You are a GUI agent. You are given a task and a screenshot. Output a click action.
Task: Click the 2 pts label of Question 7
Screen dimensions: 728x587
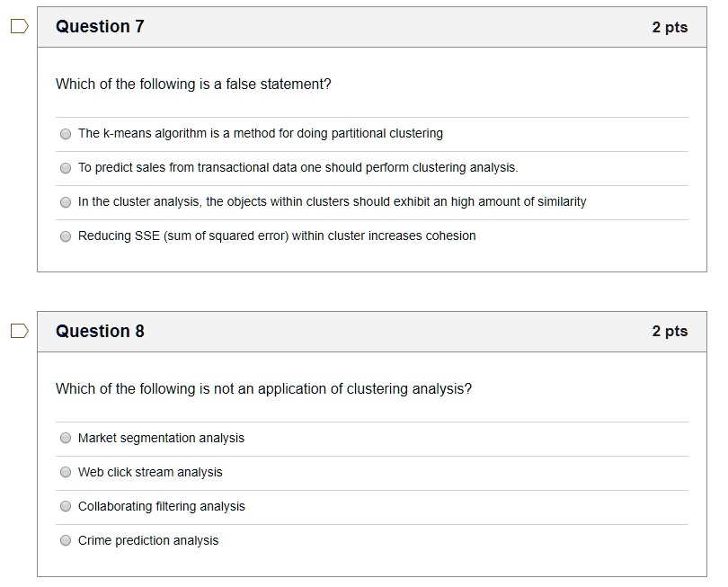pyautogui.click(x=670, y=27)
